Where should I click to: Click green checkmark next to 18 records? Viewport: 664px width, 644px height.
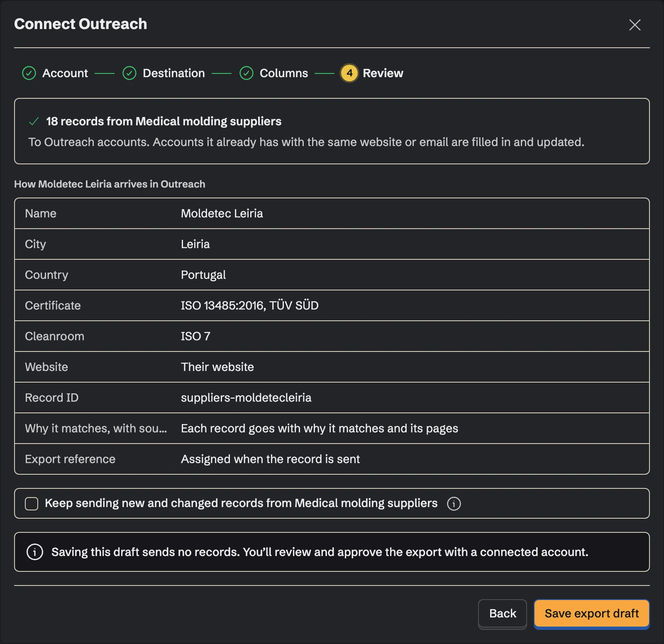click(x=34, y=121)
